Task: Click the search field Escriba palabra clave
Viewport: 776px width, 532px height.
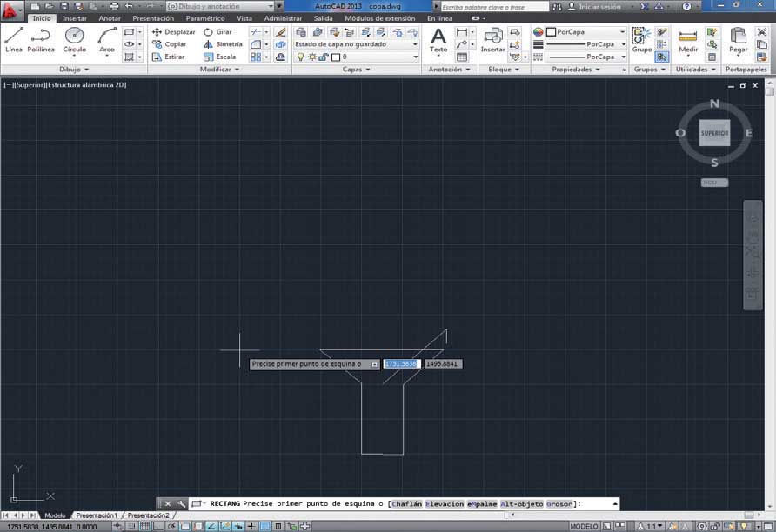Action: (494, 7)
